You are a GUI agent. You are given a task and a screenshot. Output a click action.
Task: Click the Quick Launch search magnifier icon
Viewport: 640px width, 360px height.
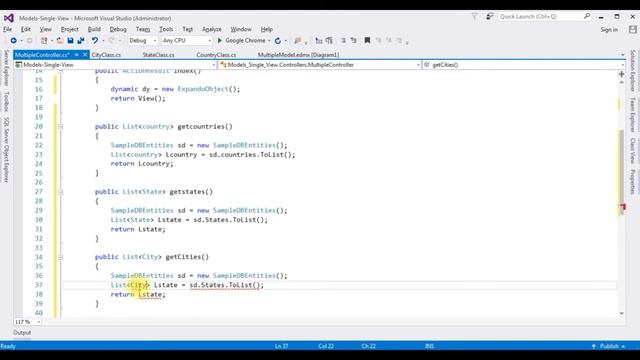587,16
